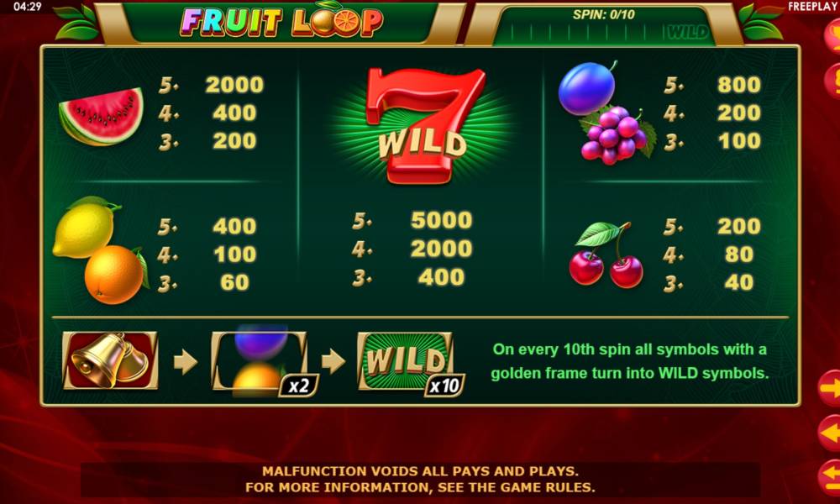
Task: Click the SPIN 0/10 progress meter
Action: [x=603, y=26]
